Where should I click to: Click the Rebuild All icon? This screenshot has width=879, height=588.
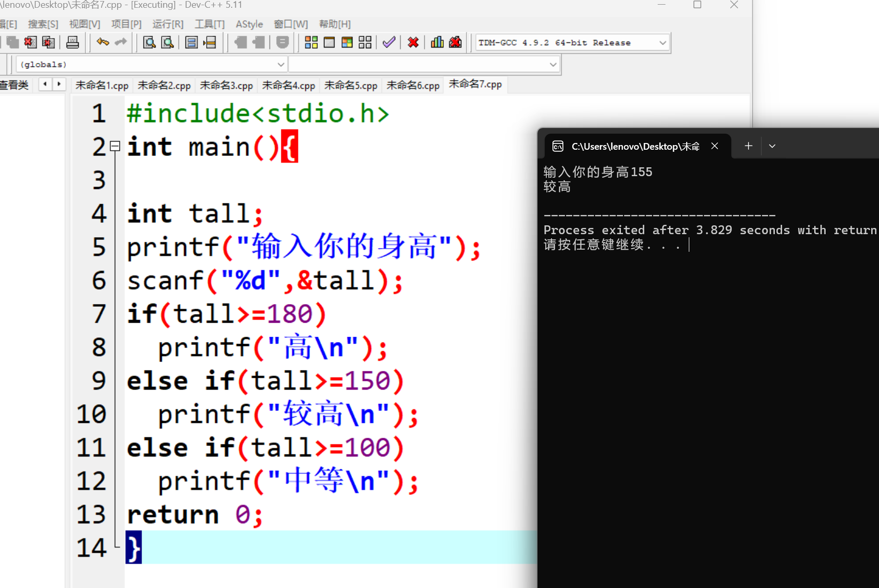click(365, 42)
